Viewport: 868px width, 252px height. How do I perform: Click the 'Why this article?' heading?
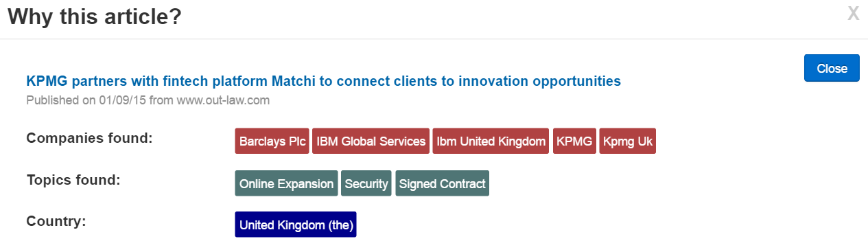[x=94, y=16]
